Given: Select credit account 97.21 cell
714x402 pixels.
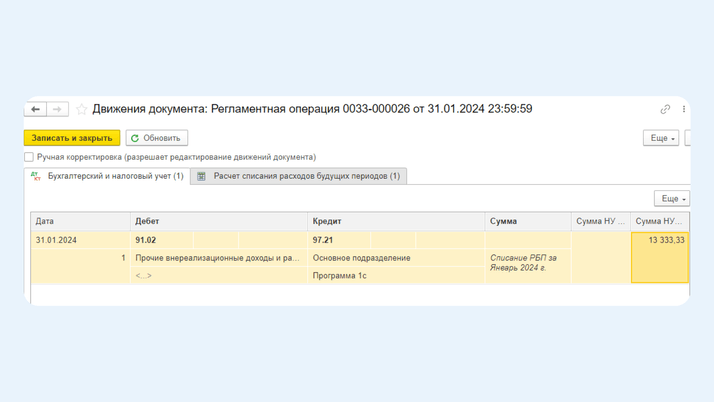Looking at the screenshot, I should point(339,240).
